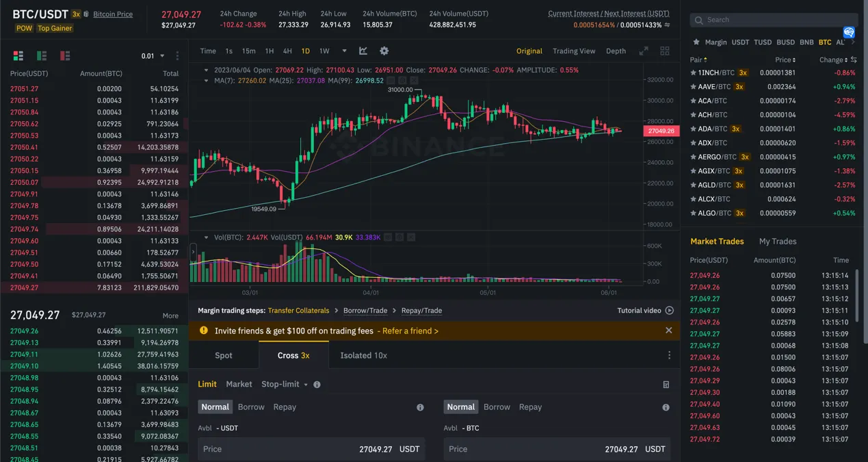Open Transfer Collaterals step link
This screenshot has width=868, height=462.
click(x=298, y=310)
